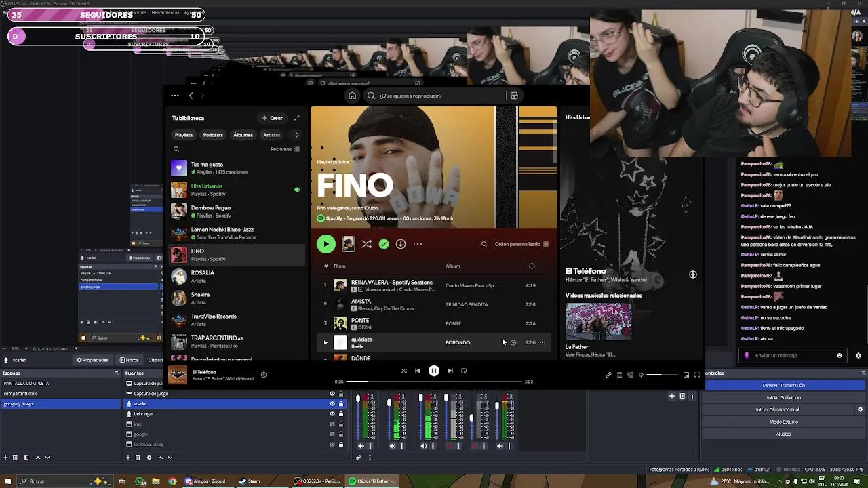Click the green saved-to-library check icon

point(384,244)
